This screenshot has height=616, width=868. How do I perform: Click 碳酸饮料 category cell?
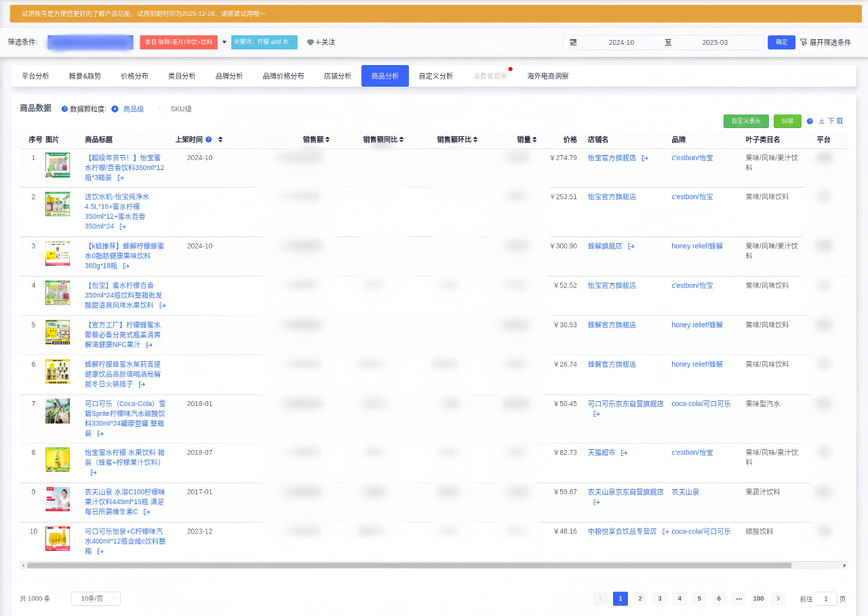click(x=759, y=531)
